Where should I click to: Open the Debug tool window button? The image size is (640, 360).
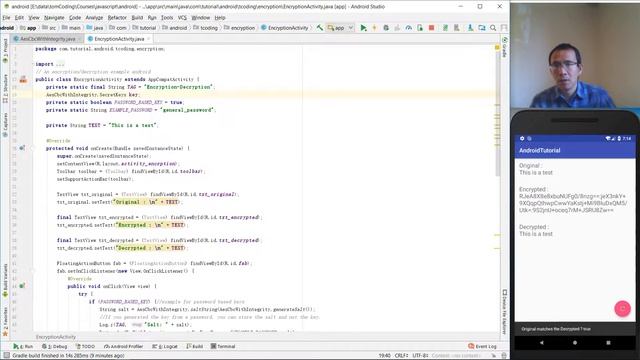55,346
